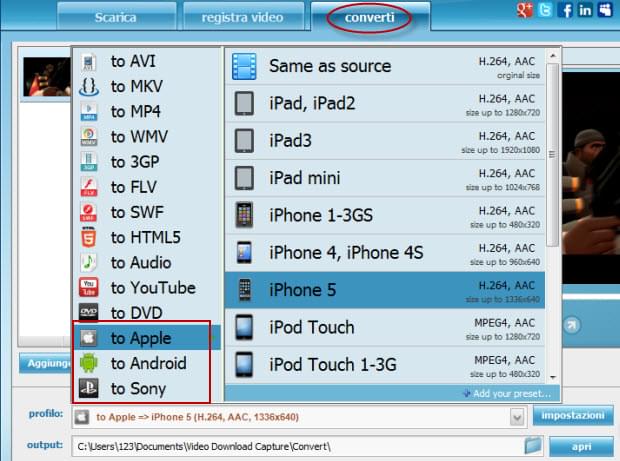Choose 'to Android' category

click(x=147, y=363)
